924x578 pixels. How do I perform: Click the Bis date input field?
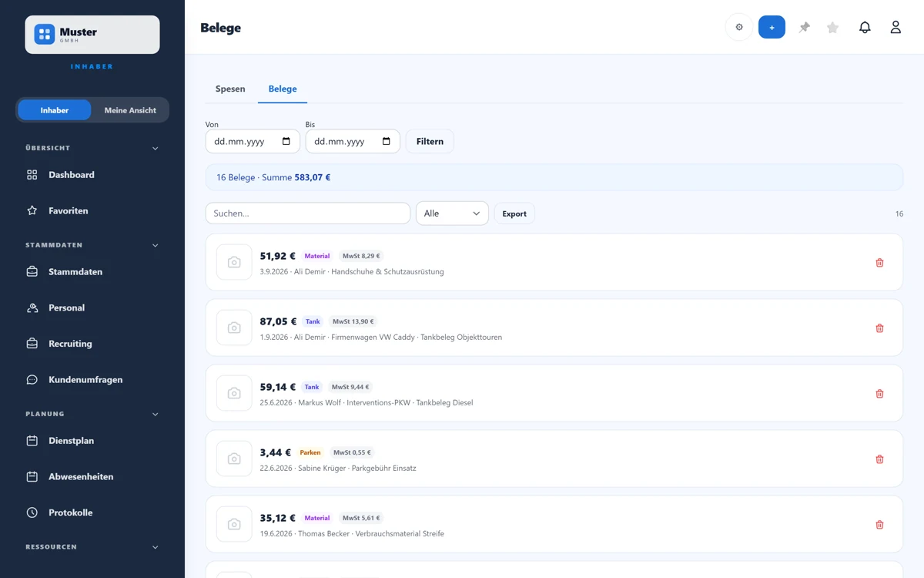353,142
